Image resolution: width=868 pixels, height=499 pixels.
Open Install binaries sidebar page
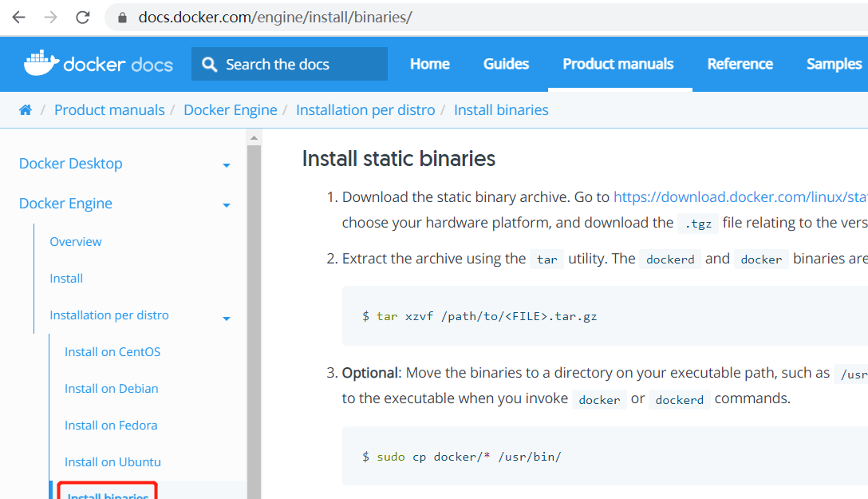coord(108,494)
